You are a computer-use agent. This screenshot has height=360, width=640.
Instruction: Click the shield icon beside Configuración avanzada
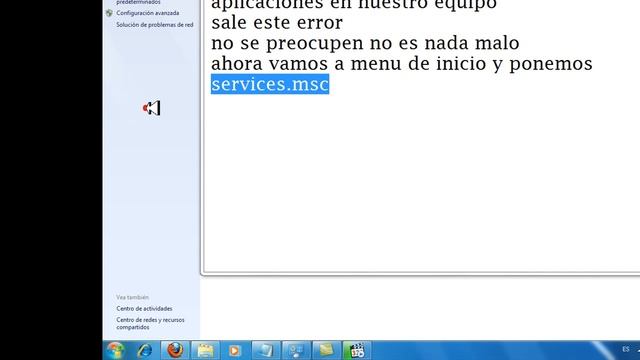click(x=109, y=13)
